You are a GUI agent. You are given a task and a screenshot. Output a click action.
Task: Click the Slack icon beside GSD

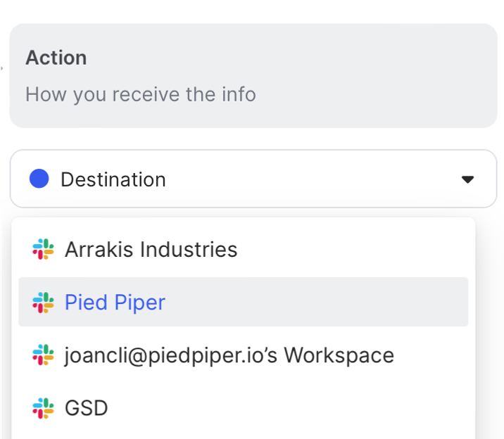point(43,407)
